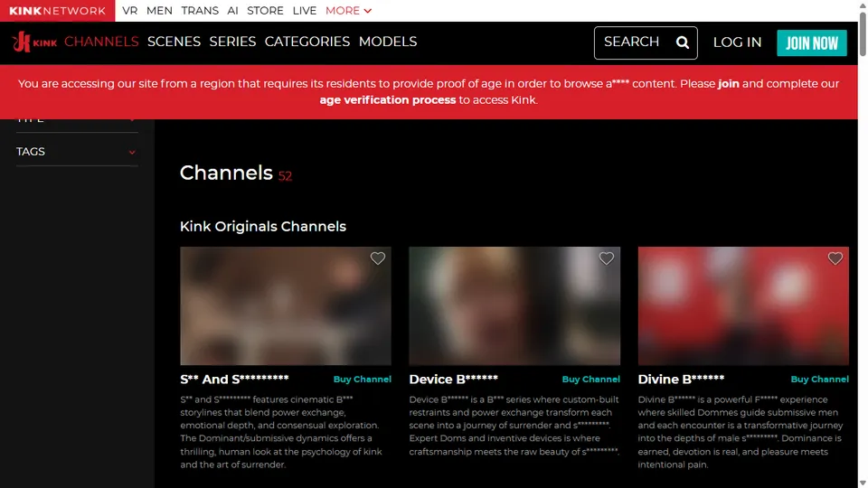The height and width of the screenshot is (488, 868).
Task: Expand the TAGS filter chevron
Action: [132, 152]
